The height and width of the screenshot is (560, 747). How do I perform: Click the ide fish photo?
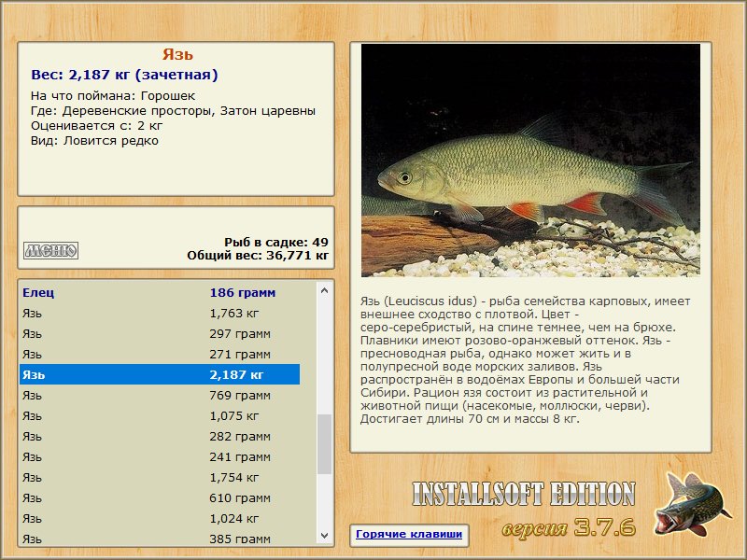point(530,161)
